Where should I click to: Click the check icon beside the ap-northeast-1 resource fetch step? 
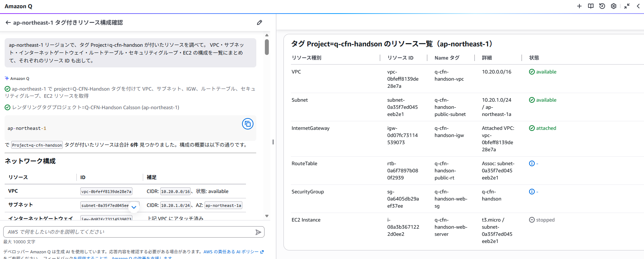pyautogui.click(x=7, y=89)
